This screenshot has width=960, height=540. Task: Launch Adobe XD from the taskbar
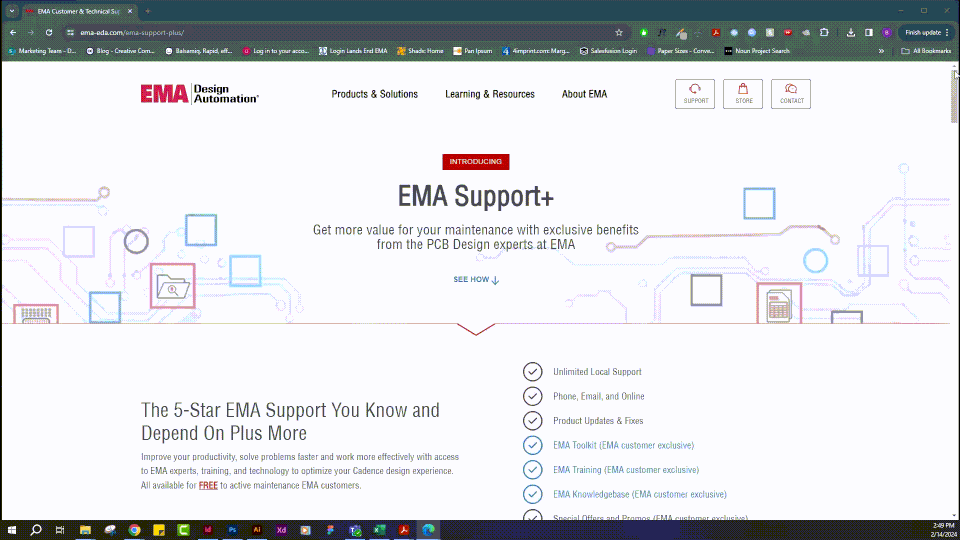point(281,530)
